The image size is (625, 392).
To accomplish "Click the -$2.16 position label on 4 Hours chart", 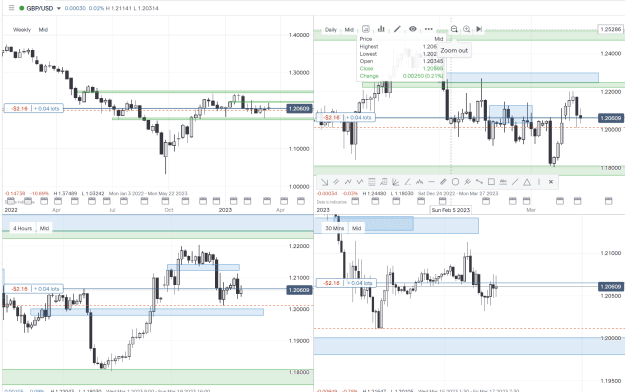I will 19,289.
